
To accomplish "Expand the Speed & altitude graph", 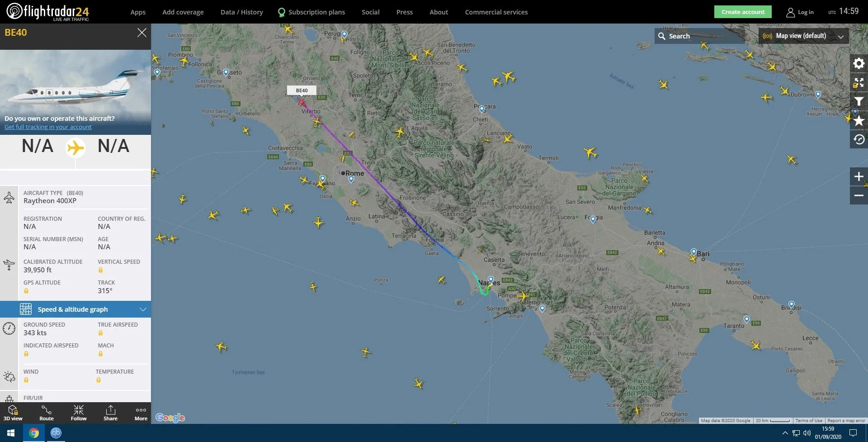I will (x=75, y=309).
